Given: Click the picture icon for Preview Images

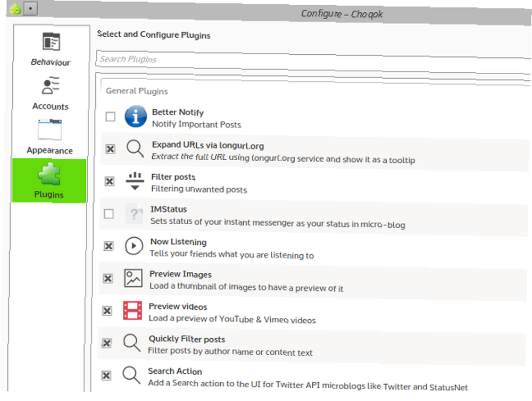Looking at the screenshot, I should pyautogui.click(x=133, y=278).
